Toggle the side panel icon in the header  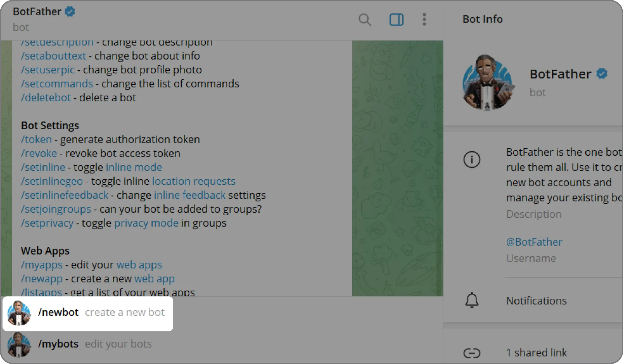coord(396,20)
